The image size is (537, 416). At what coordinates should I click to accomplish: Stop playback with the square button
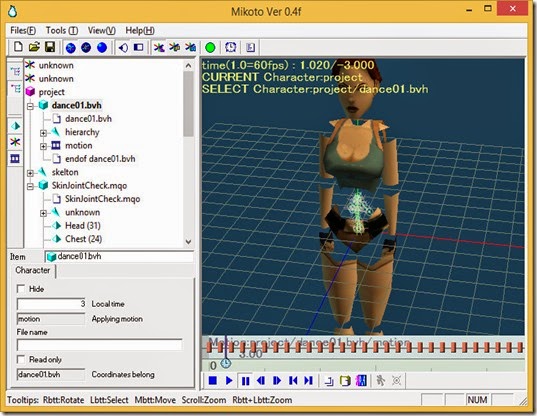coord(213,380)
